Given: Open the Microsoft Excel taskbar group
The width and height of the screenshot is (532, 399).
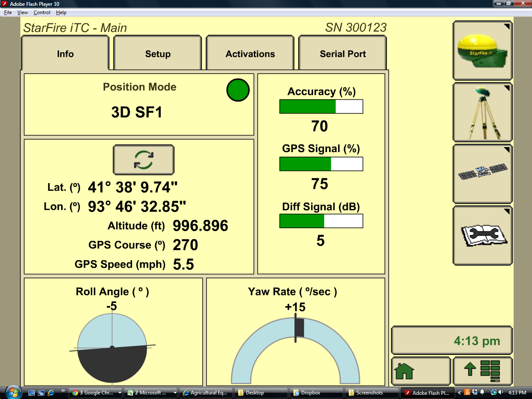Looking at the screenshot, I should click(152, 392).
